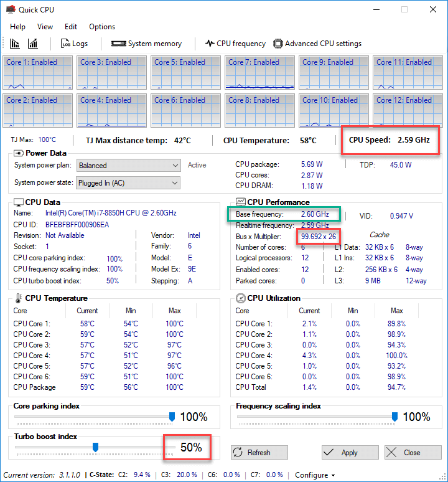
Task: Click the Turbo boost index 50% label
Action: coord(191,447)
